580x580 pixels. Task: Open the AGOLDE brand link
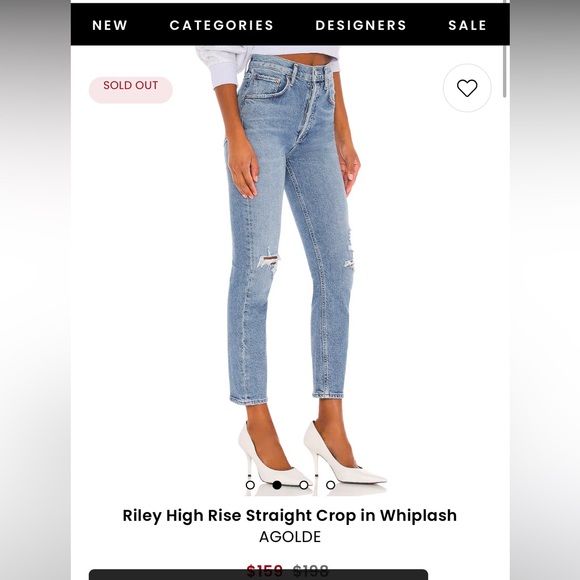(x=290, y=537)
